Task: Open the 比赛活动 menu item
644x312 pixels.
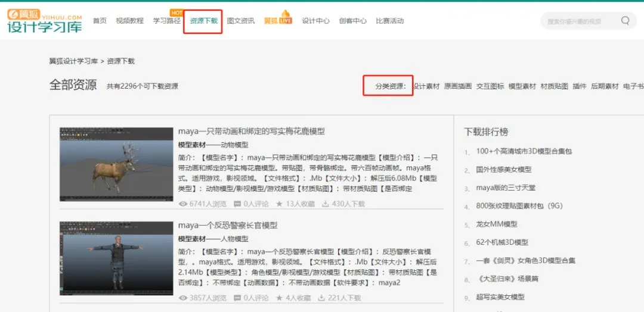Action: coord(390,21)
